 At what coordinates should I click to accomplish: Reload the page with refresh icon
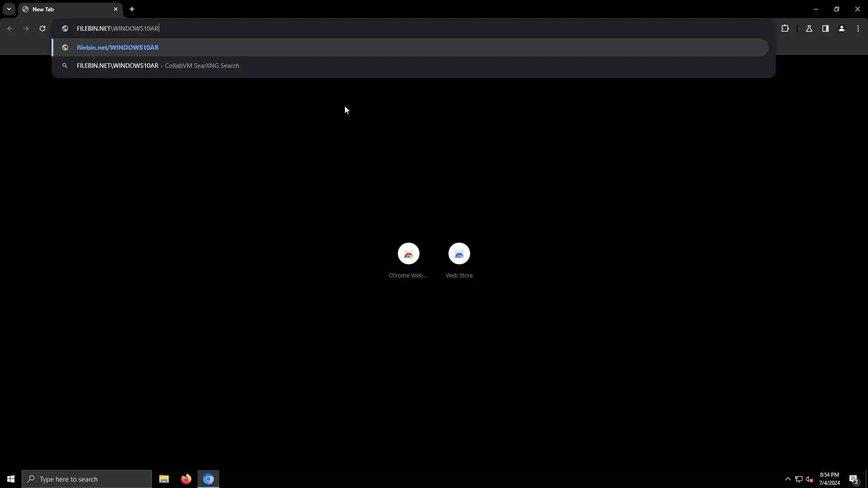point(42,28)
